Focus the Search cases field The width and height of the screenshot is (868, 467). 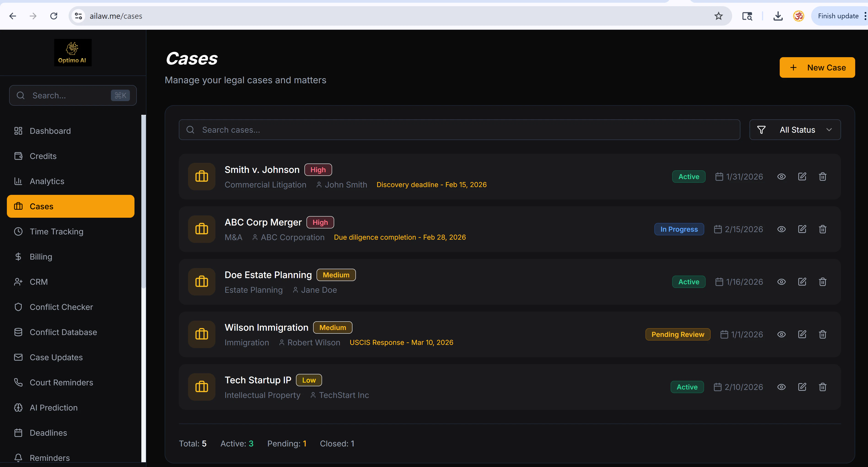click(x=459, y=130)
